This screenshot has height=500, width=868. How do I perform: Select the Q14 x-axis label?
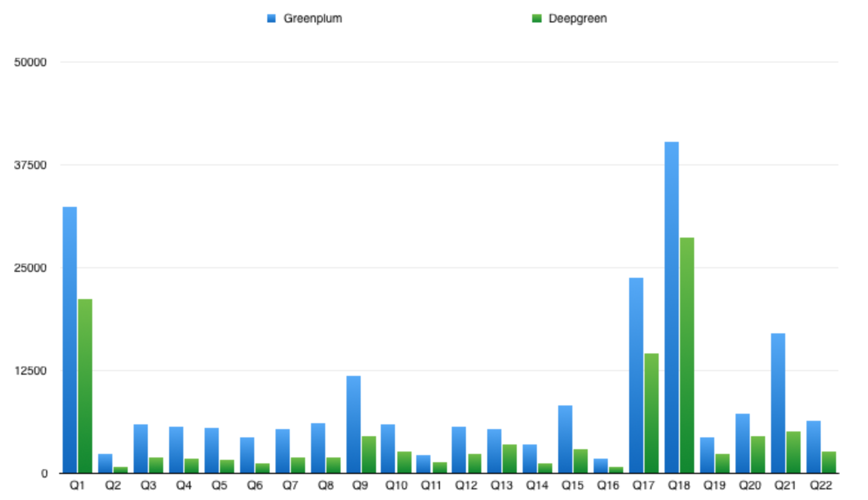click(x=537, y=485)
